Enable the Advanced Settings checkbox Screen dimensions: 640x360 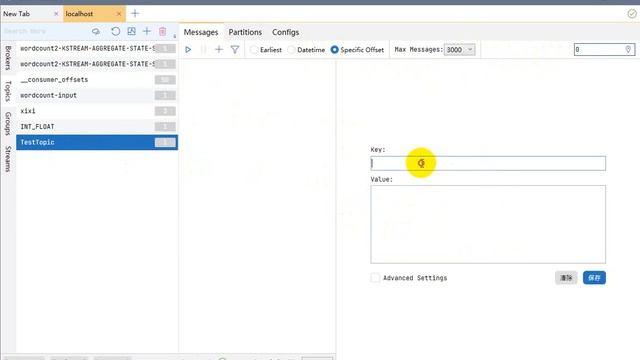pyautogui.click(x=376, y=278)
